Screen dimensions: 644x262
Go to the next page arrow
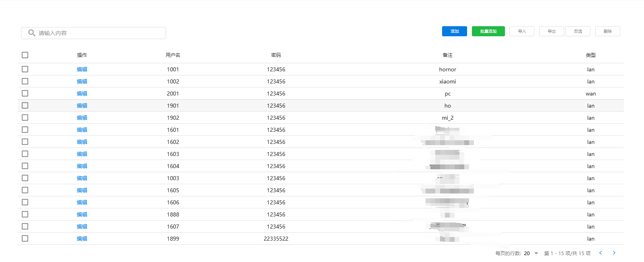[x=614, y=253]
